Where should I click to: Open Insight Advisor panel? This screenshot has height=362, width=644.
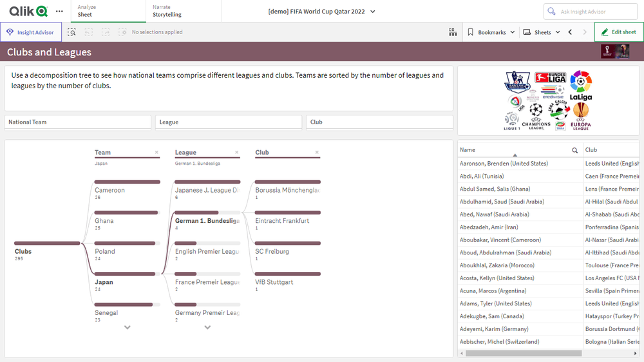31,32
